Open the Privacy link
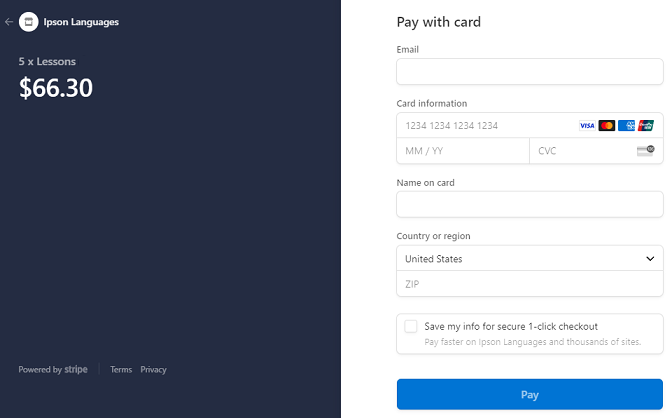 click(153, 370)
